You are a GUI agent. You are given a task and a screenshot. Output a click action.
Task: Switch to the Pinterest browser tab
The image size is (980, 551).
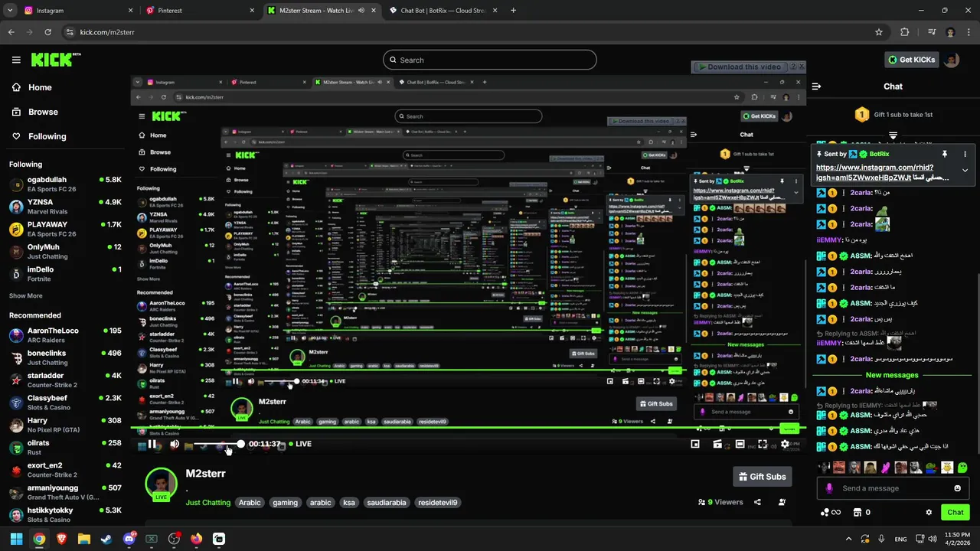click(199, 11)
